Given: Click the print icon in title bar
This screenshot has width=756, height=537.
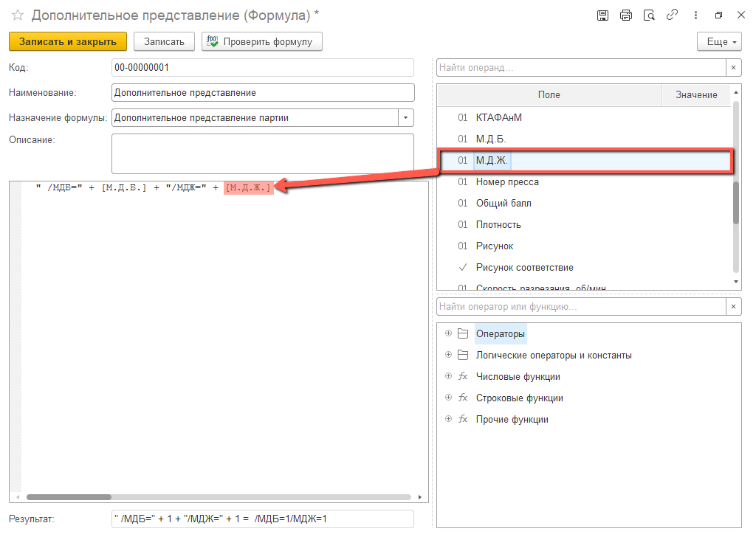Looking at the screenshot, I should (x=626, y=15).
